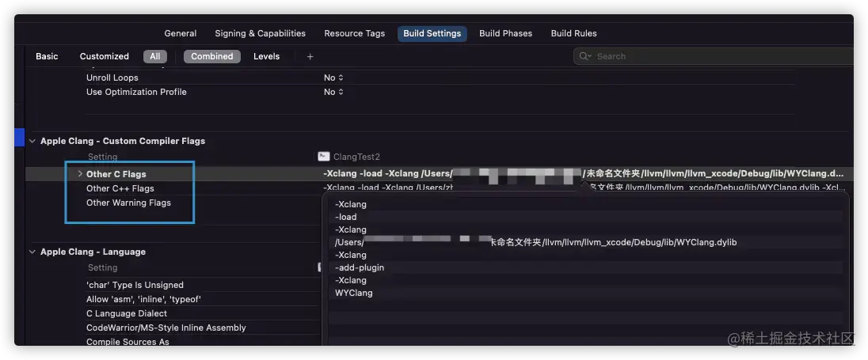The width and height of the screenshot is (868, 360).
Task: Open the Resource Tags tab
Action: pyautogui.click(x=354, y=33)
